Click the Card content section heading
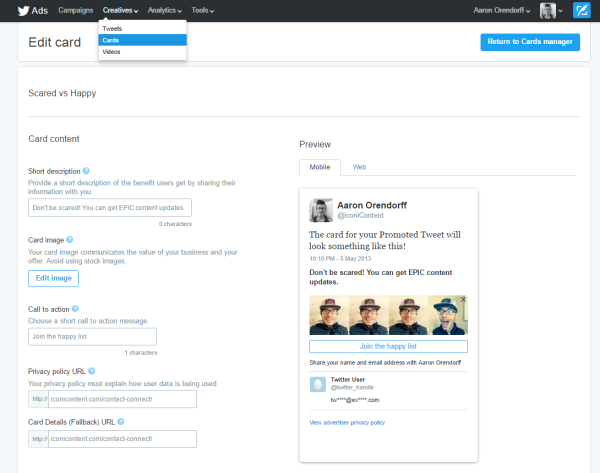 click(54, 139)
